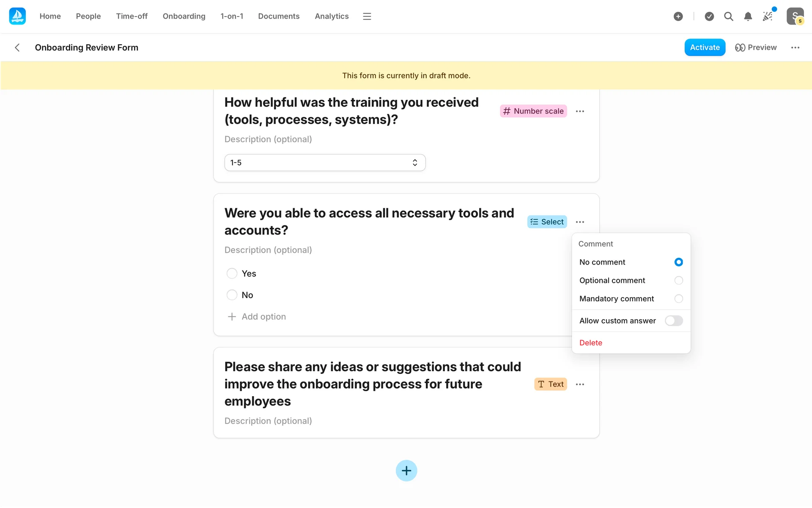Select the Optional comment radio option

(678, 280)
